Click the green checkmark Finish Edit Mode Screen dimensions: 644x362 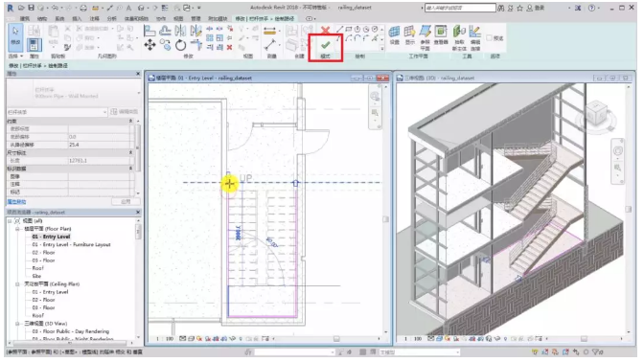[x=325, y=45]
